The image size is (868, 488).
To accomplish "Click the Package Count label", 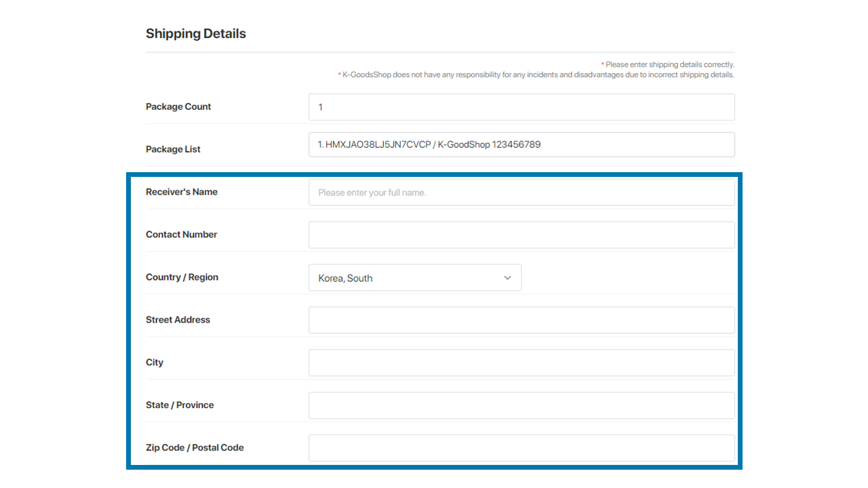I will click(x=178, y=107).
